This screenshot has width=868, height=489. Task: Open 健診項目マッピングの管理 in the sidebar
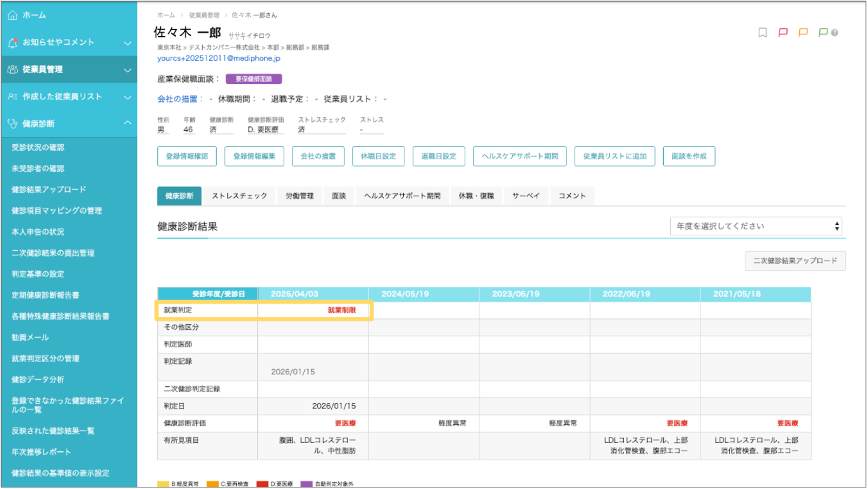tap(57, 211)
